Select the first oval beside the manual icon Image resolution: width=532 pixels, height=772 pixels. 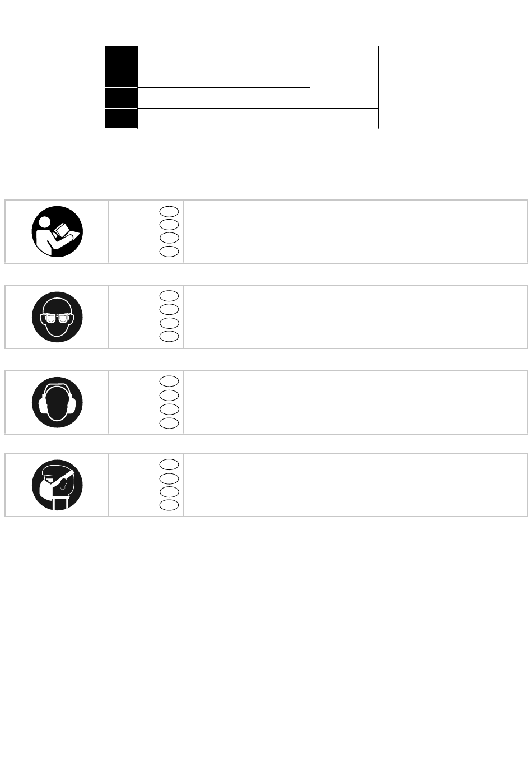click(169, 211)
